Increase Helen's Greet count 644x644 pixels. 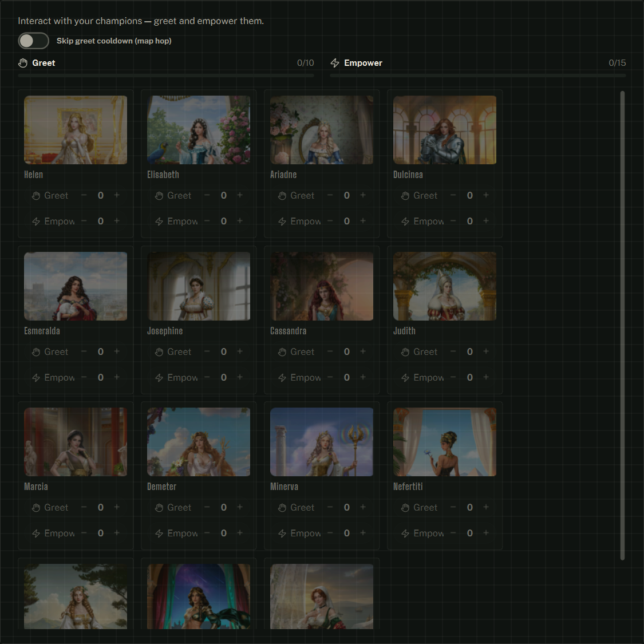coord(117,195)
